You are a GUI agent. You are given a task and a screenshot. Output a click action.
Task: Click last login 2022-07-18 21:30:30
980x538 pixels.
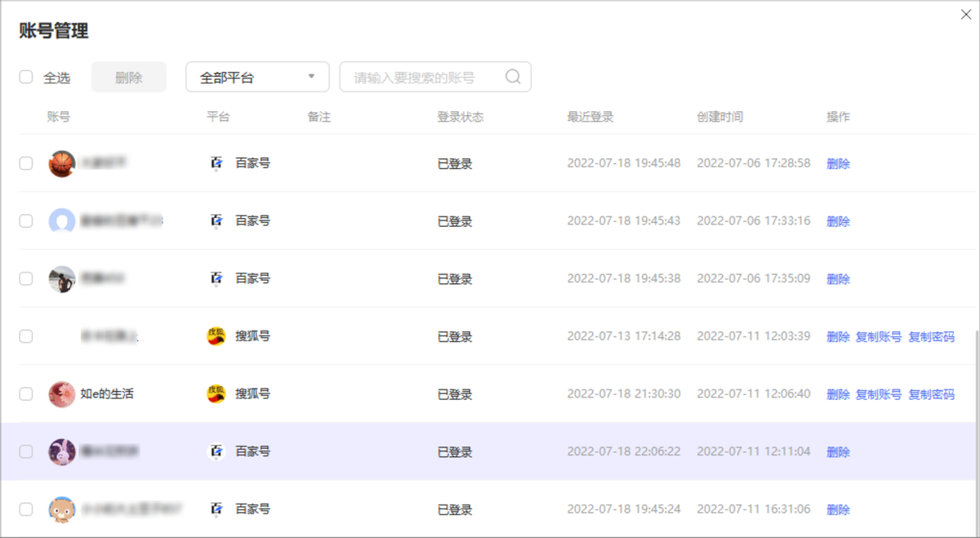click(x=624, y=394)
